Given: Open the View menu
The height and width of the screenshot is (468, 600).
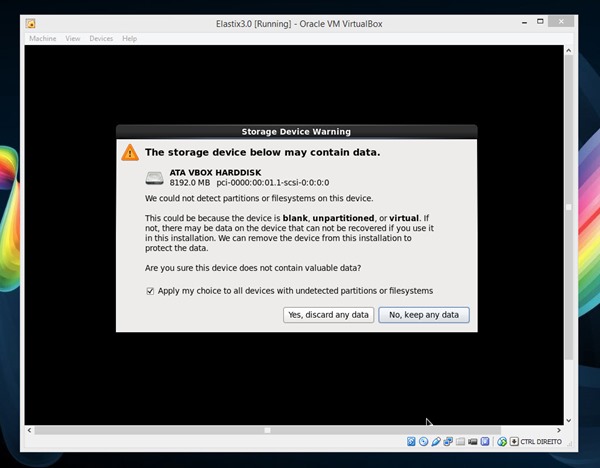Looking at the screenshot, I should (x=73, y=38).
